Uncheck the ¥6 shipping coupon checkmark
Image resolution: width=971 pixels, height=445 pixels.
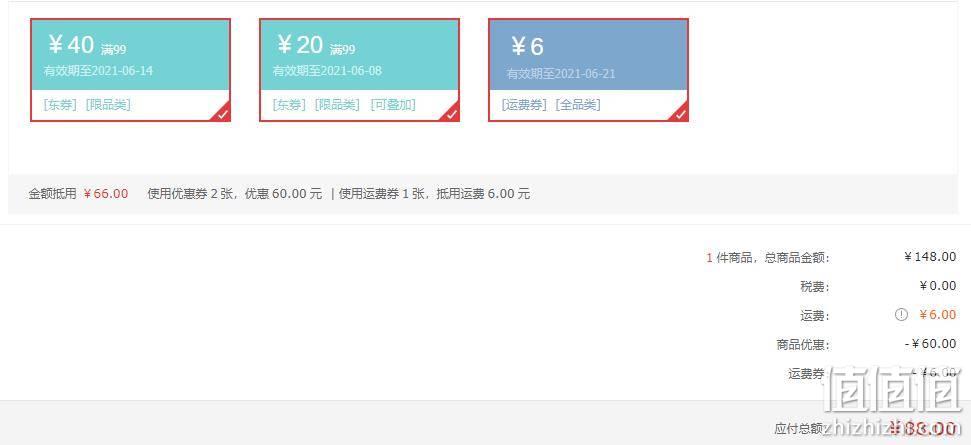pyautogui.click(x=681, y=113)
